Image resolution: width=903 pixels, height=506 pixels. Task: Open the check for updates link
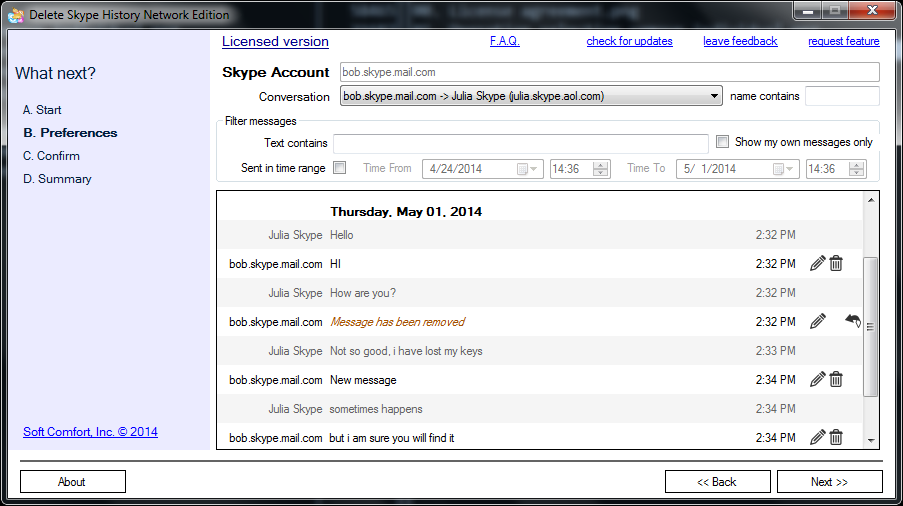629,41
